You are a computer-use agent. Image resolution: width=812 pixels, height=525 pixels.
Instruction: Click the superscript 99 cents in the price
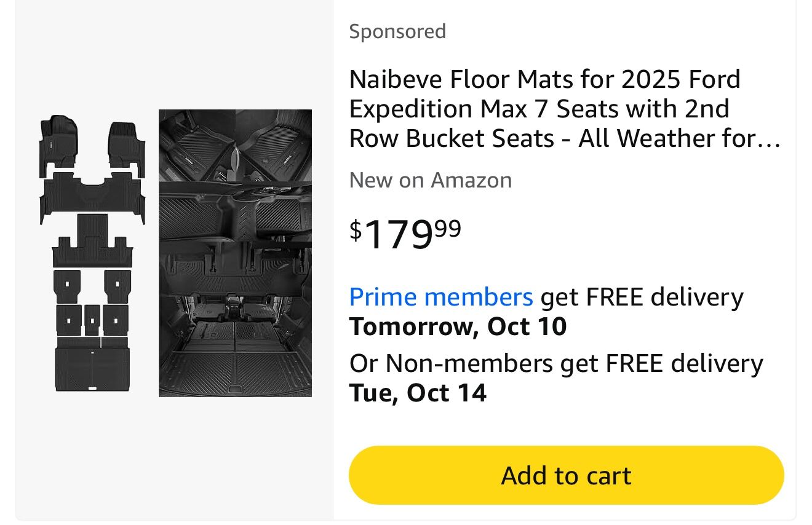448,228
